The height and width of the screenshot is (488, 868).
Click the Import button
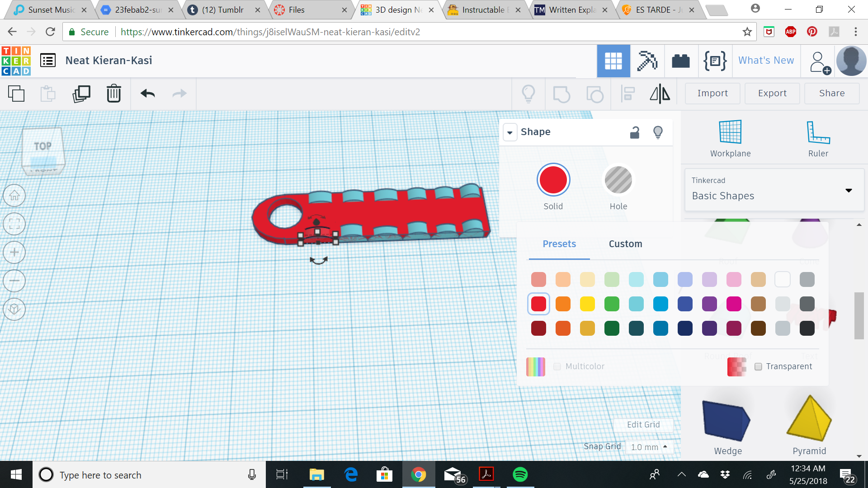pyautogui.click(x=712, y=93)
